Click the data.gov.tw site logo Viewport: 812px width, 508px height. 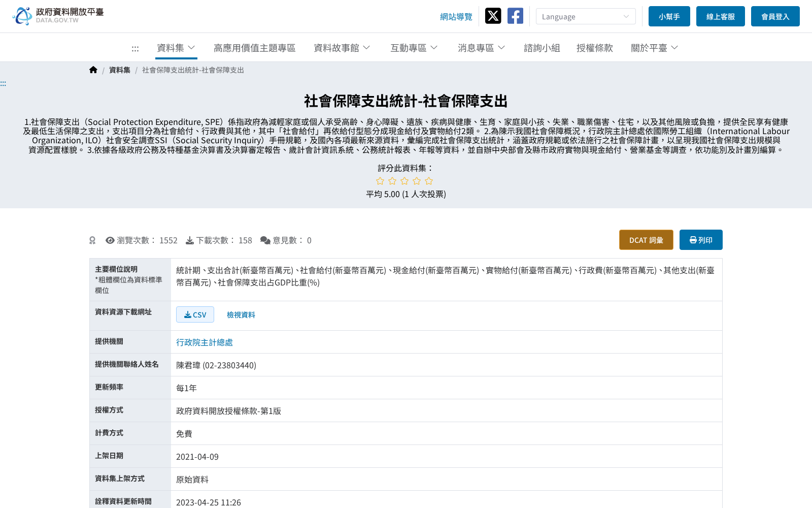click(x=58, y=16)
